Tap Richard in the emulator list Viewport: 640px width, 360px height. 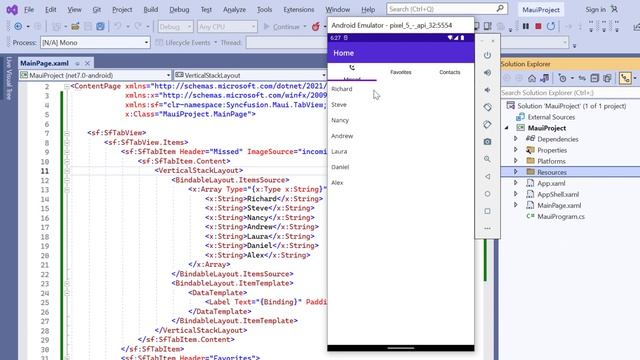tap(342, 89)
